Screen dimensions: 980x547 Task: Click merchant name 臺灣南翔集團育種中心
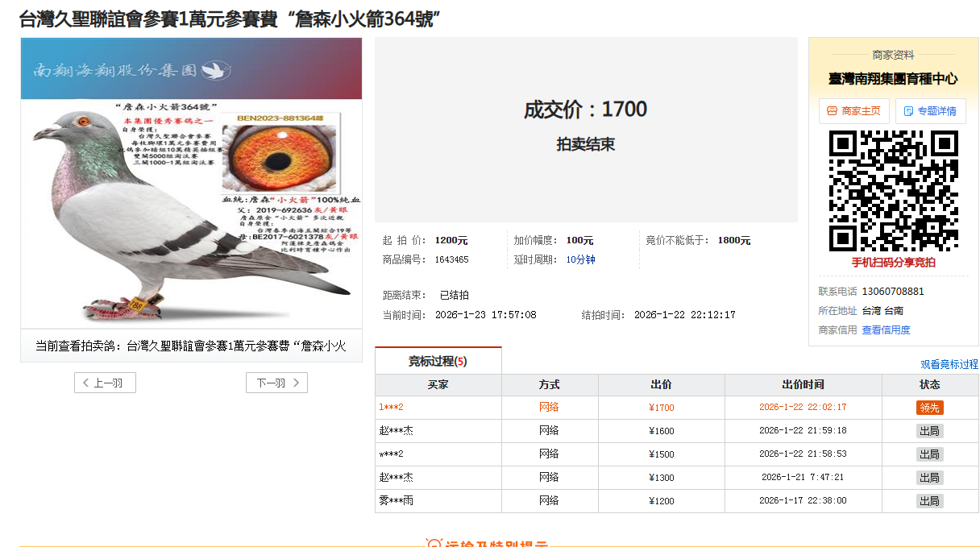[893, 79]
